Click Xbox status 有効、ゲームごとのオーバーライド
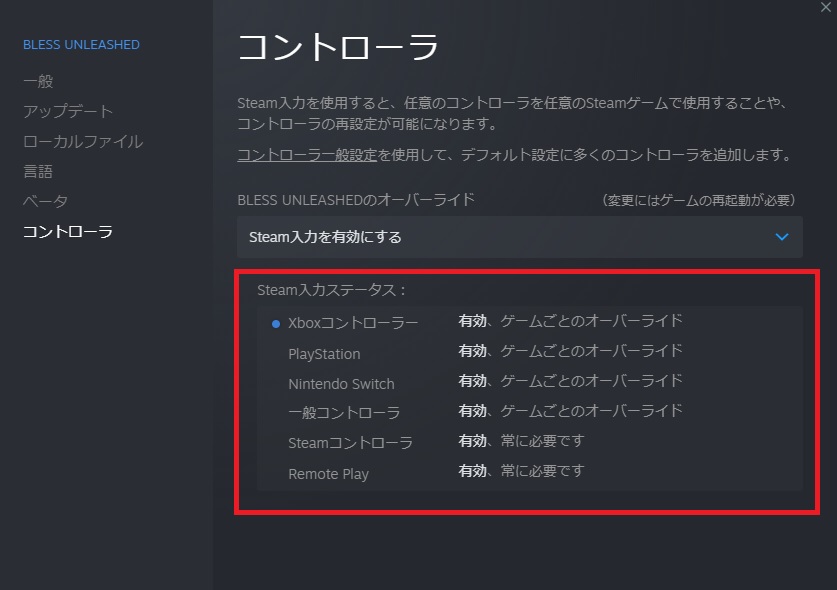 (x=570, y=321)
